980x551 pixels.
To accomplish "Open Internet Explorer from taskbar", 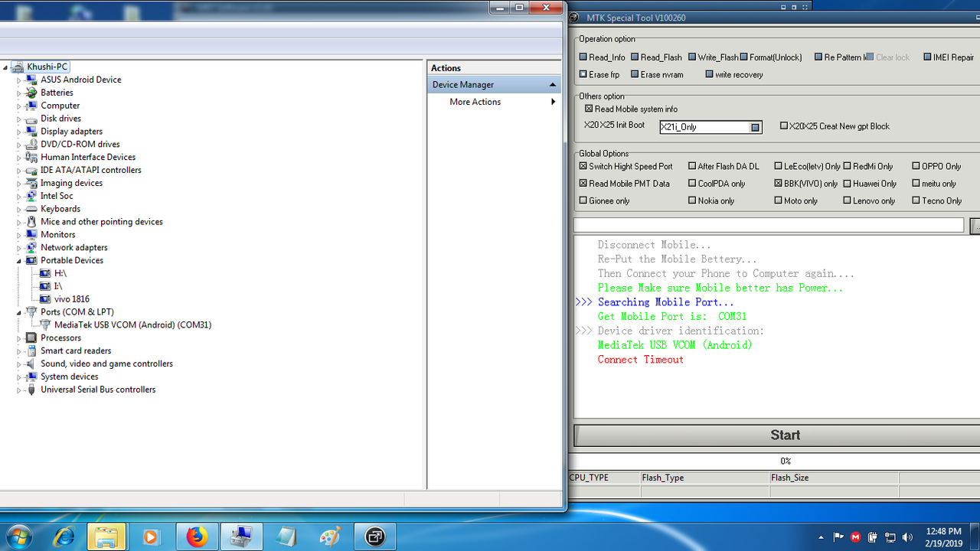I will tap(64, 537).
